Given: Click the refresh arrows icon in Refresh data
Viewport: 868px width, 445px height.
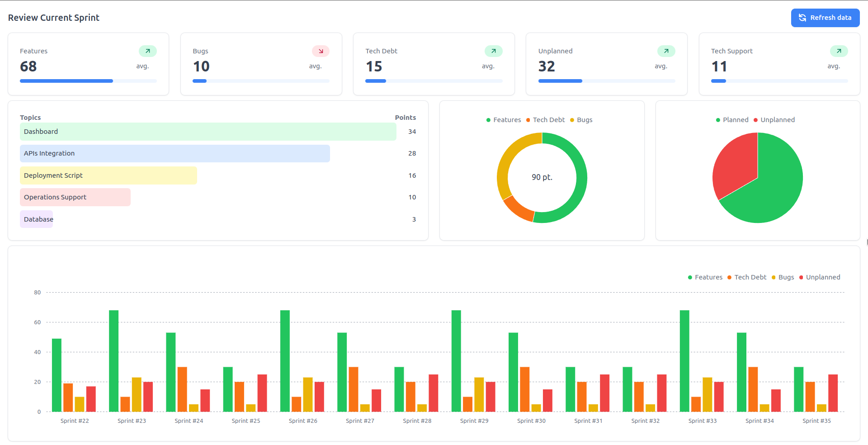Looking at the screenshot, I should point(802,18).
